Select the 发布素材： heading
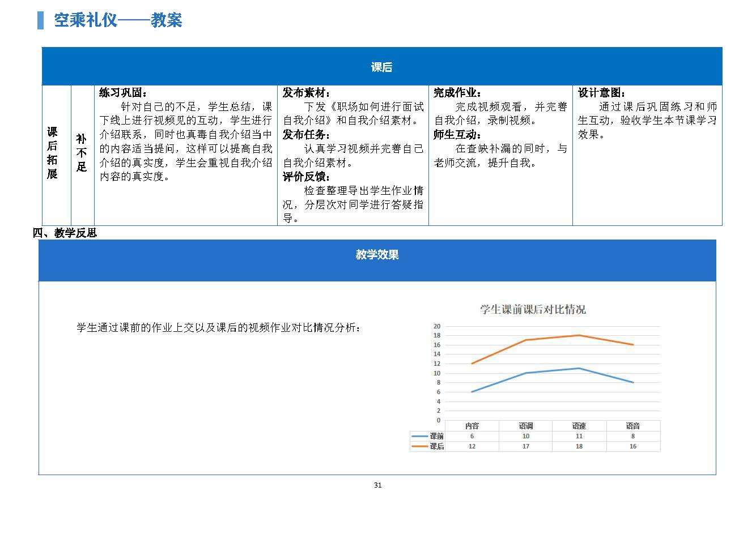 pos(307,93)
